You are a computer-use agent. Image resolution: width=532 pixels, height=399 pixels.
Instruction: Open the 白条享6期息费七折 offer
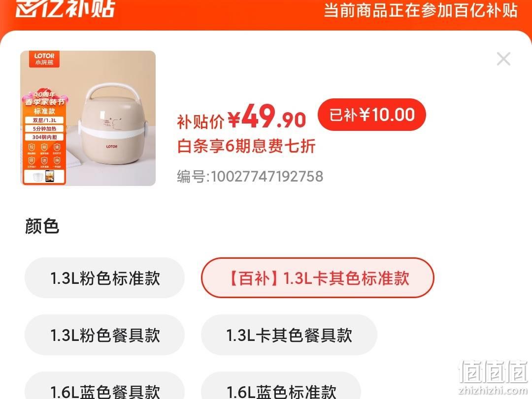[x=246, y=147]
